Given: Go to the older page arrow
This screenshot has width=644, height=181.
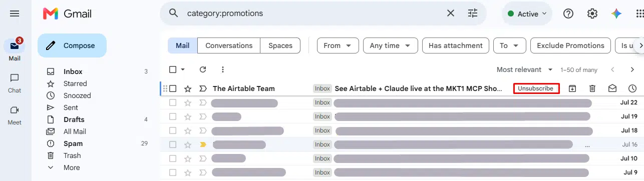Looking at the screenshot, I should 632,69.
